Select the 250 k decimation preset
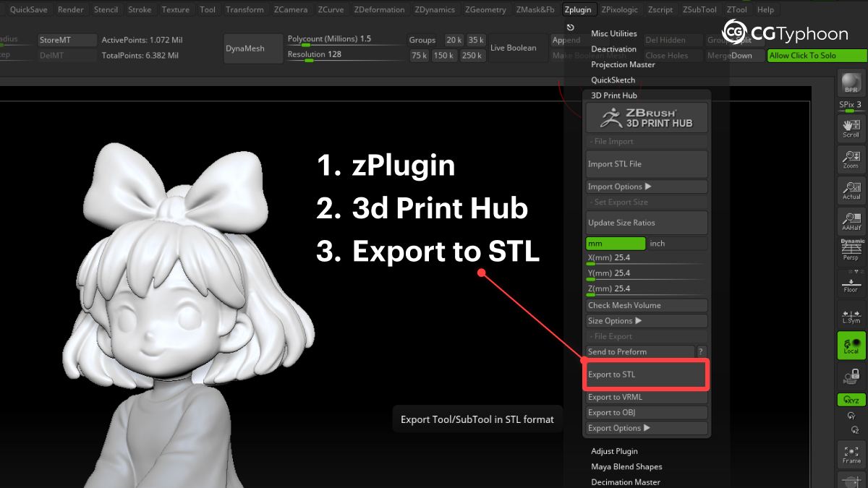The width and height of the screenshot is (868, 488). pos(472,56)
